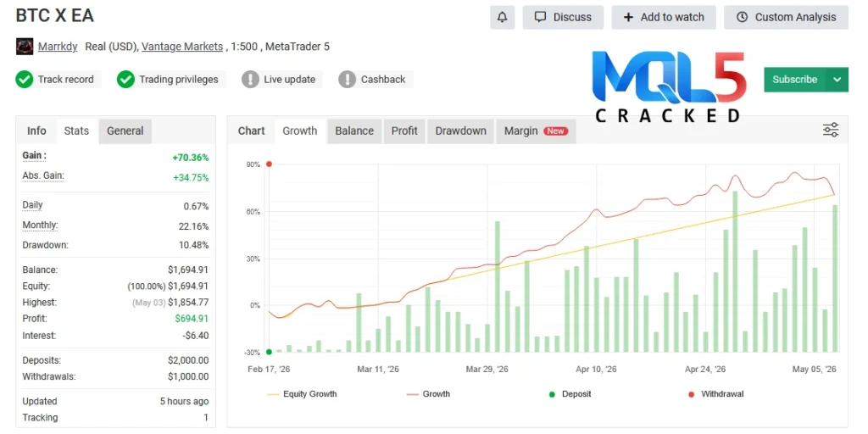Open chart settings sliders icon
This screenshot has height=434, width=868.
tap(831, 130)
